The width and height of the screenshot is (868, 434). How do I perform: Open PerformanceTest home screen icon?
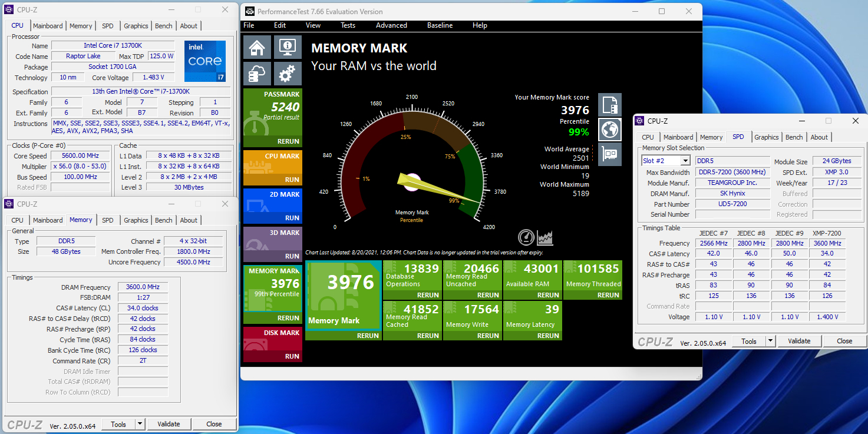(x=257, y=47)
